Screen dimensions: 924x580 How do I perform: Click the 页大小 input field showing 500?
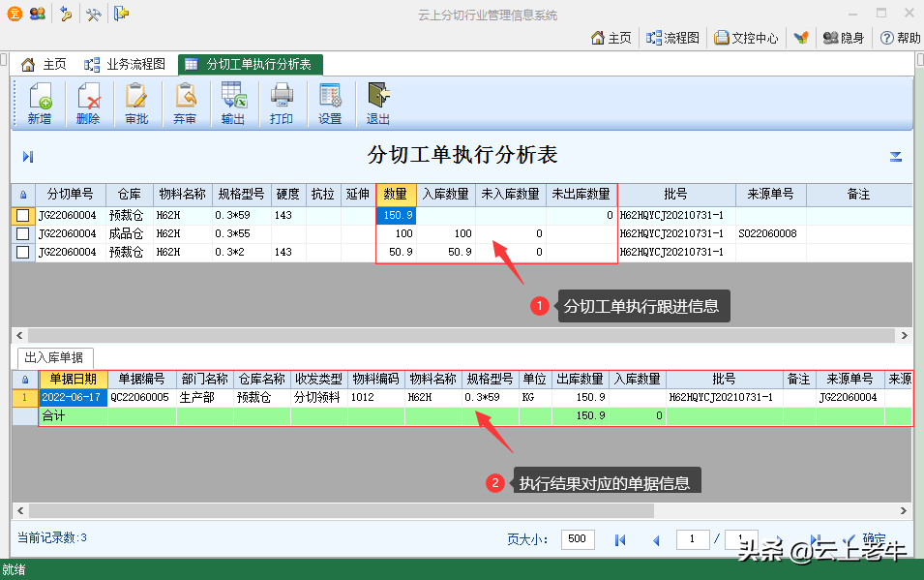click(x=578, y=539)
